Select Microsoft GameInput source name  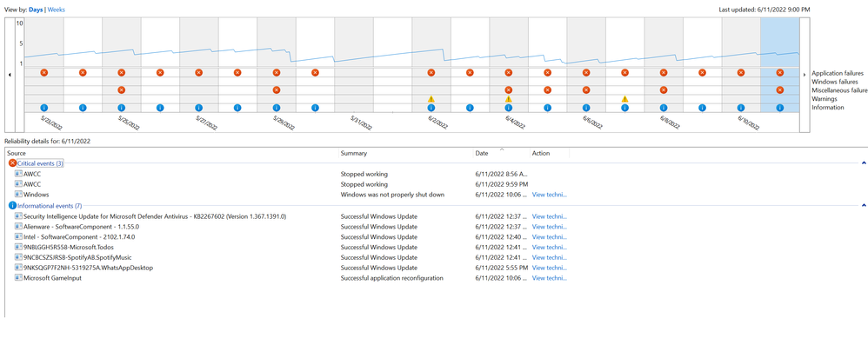[52, 278]
